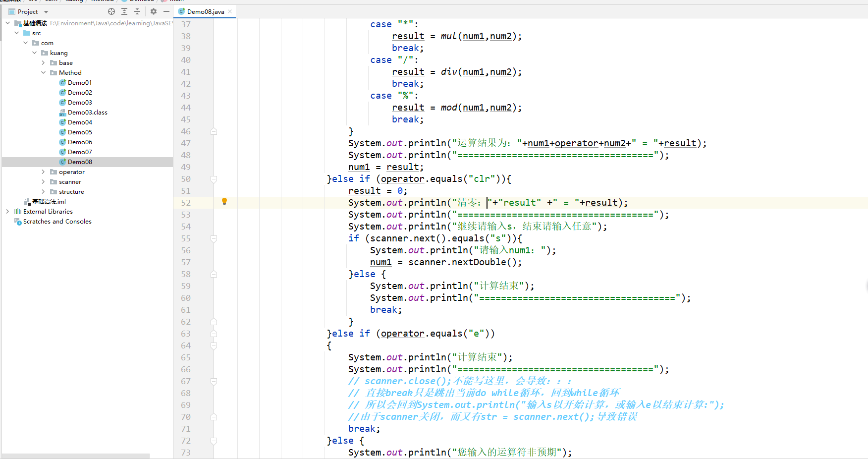Hide the Project tool window

coord(166,11)
